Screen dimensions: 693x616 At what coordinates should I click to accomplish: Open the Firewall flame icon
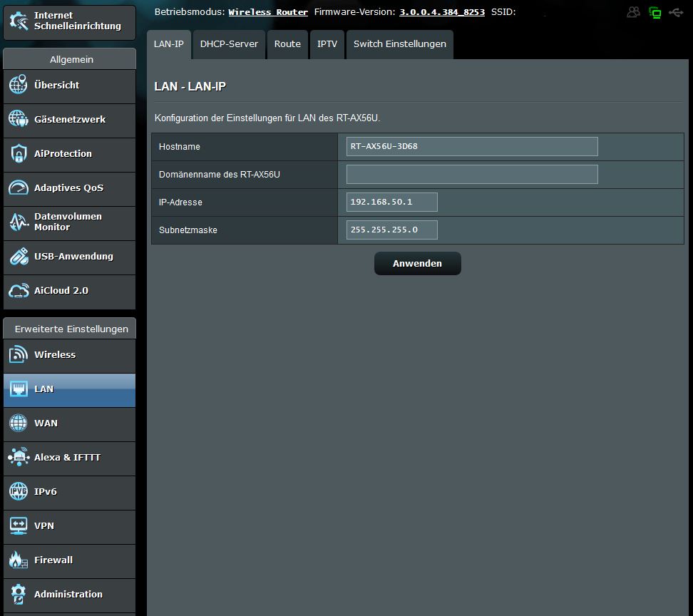(18, 560)
